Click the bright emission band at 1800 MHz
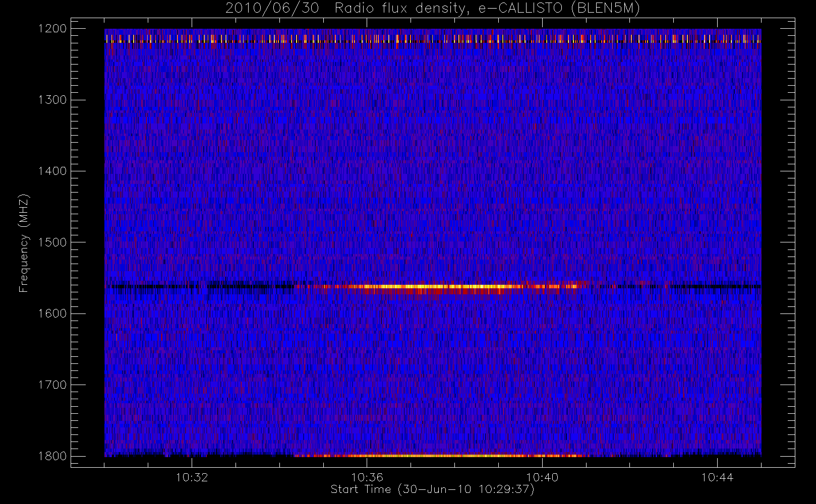Screen dimensions: 816x504 coord(439,456)
